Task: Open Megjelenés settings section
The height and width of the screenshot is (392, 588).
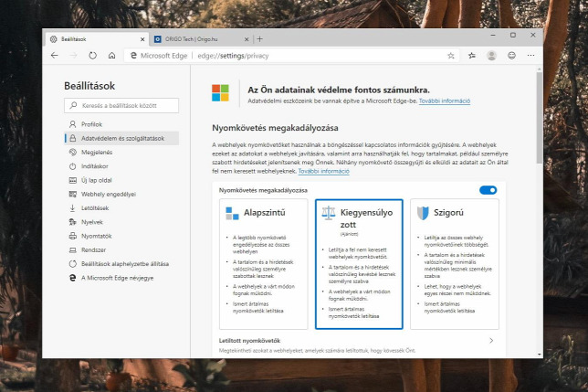Action: click(x=121, y=152)
